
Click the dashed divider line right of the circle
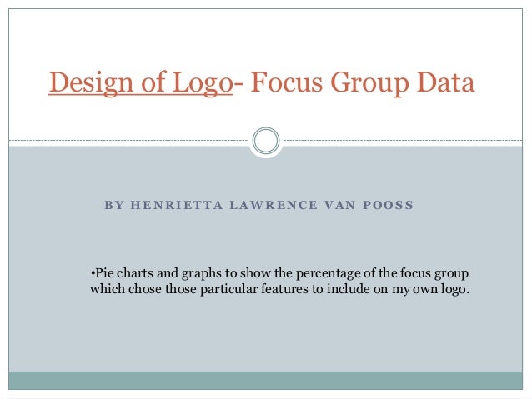(x=403, y=140)
